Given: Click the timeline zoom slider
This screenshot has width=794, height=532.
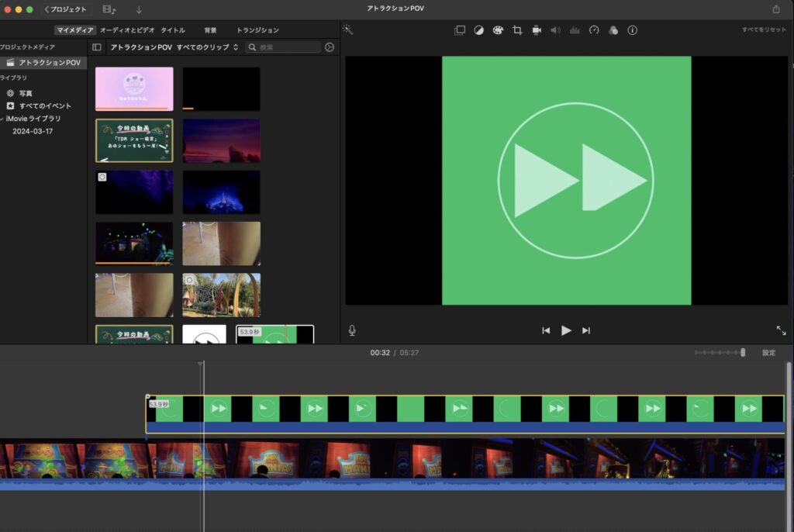Looking at the screenshot, I should (742, 353).
